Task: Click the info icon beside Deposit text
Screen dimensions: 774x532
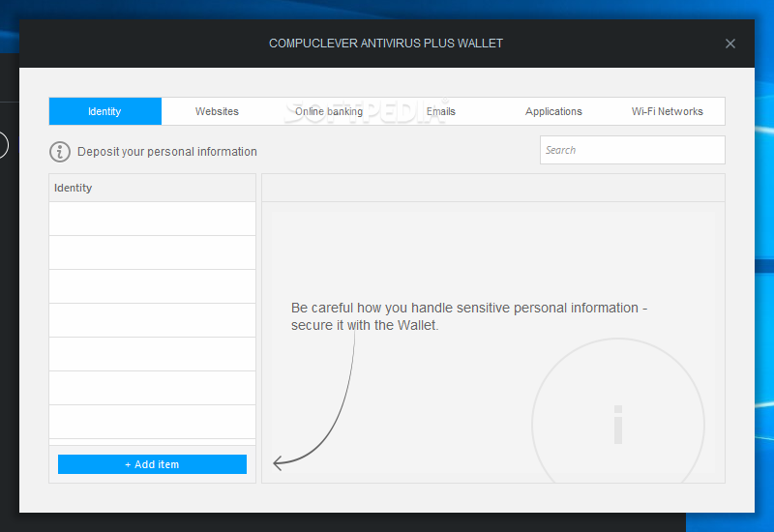Action: click(x=60, y=152)
